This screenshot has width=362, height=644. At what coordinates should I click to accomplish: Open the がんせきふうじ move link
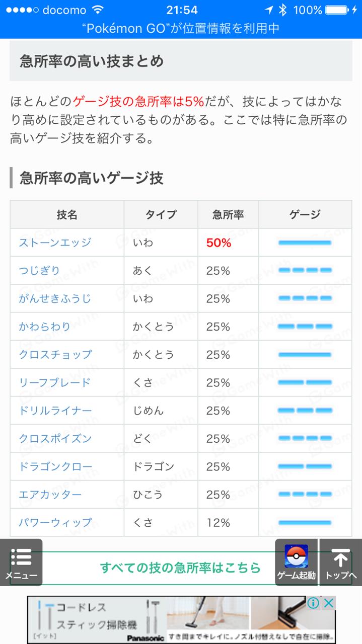tap(55, 298)
